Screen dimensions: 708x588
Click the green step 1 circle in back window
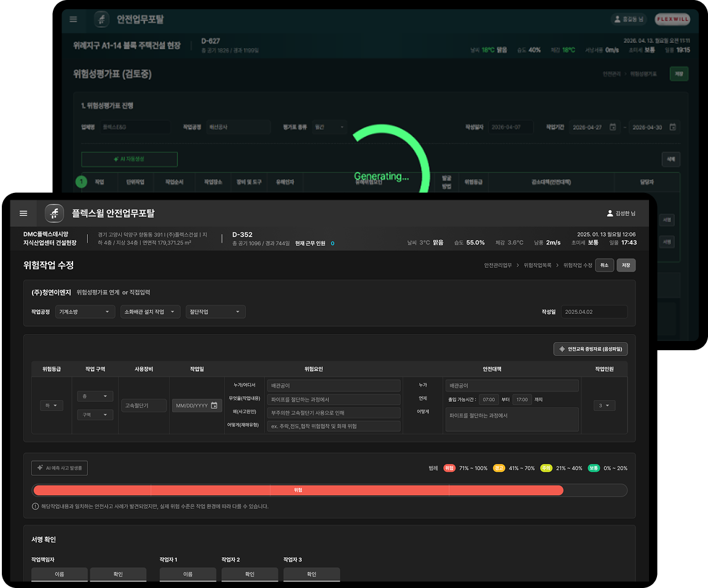click(x=81, y=182)
